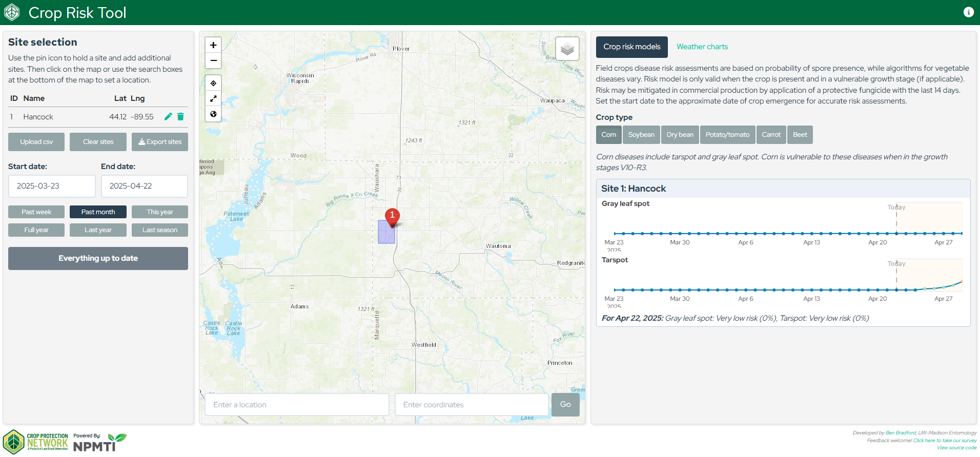The image size is (980, 457).
Task: Delete the Hancock site with trash icon
Action: pos(180,117)
